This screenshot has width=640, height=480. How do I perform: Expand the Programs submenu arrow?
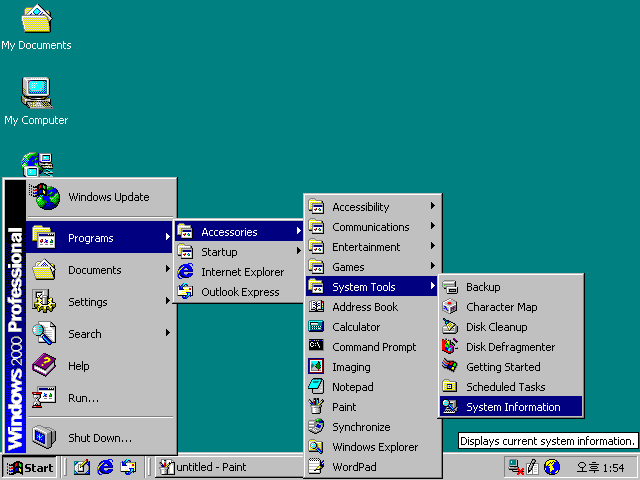tap(167, 237)
